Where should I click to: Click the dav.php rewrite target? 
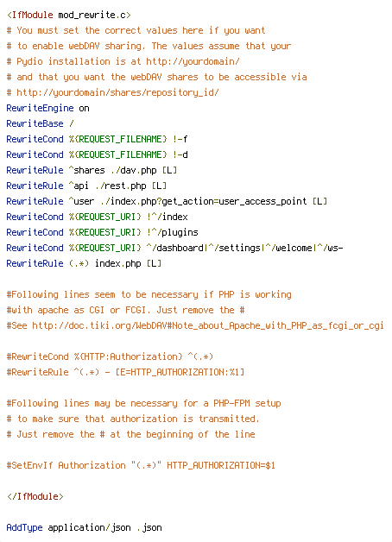point(134,170)
